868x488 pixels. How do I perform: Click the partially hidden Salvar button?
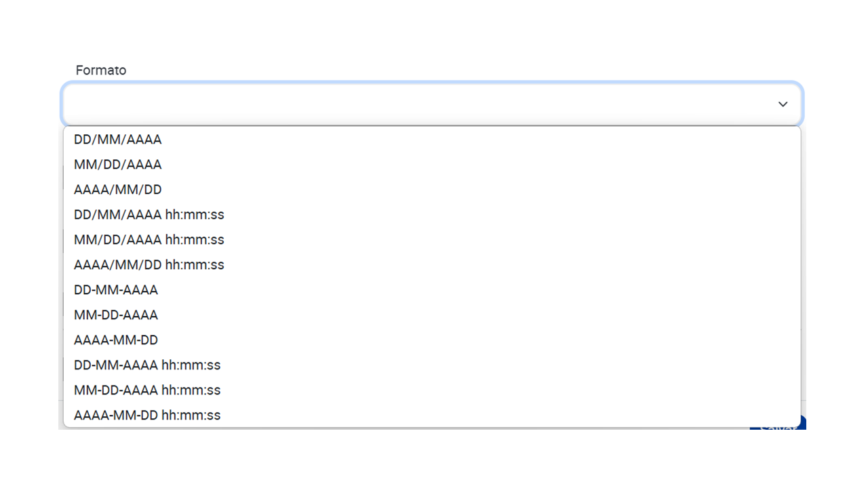(777, 424)
